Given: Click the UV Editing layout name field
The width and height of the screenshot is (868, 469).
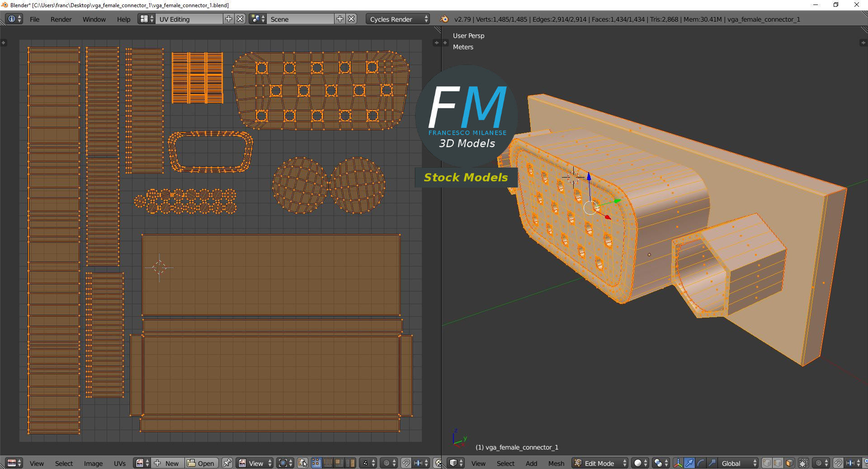Looking at the screenshot, I should 189,19.
